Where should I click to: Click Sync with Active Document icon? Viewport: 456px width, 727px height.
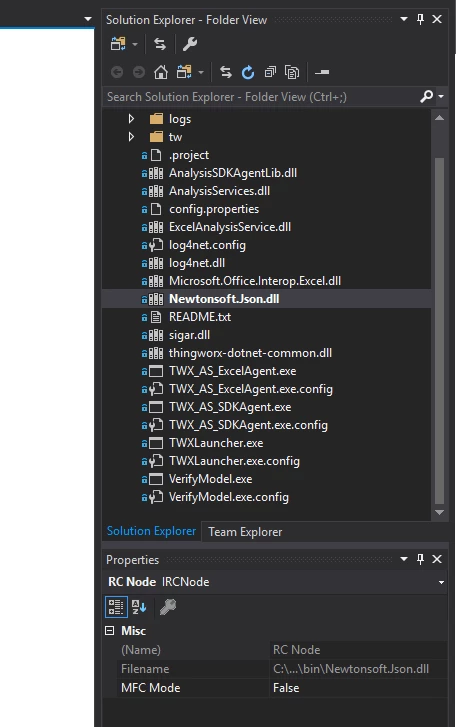(226, 72)
